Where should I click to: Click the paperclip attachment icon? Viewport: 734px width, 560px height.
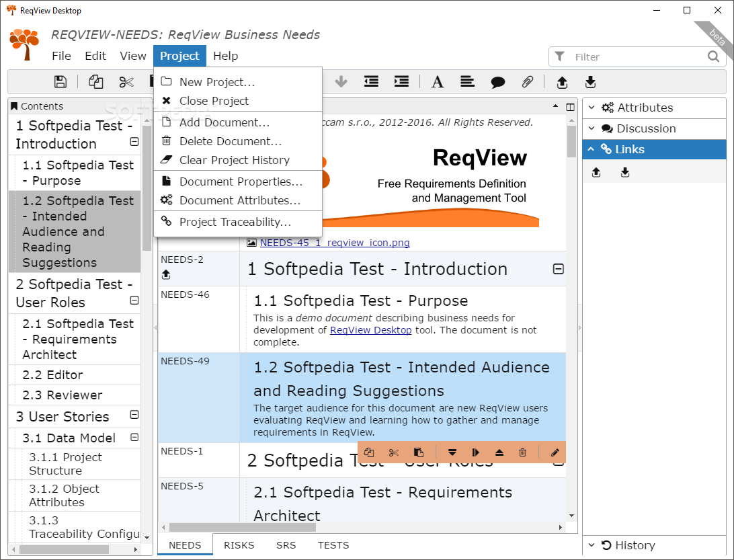[528, 82]
